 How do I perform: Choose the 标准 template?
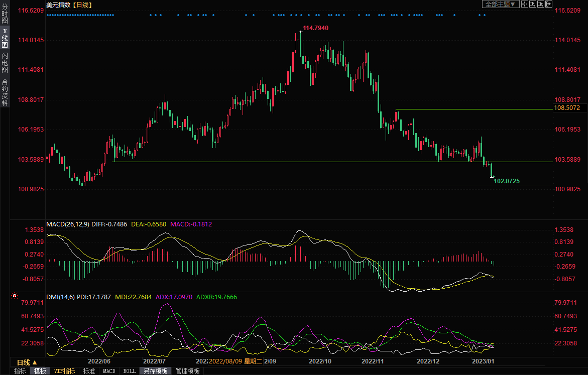coord(89,371)
